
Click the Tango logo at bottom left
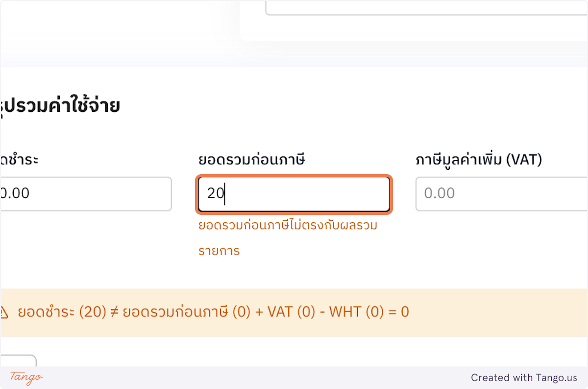pyautogui.click(x=24, y=378)
